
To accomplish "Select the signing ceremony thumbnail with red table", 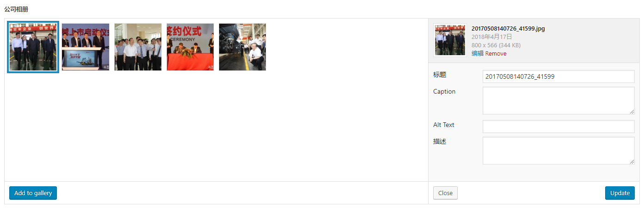I will (x=190, y=47).
